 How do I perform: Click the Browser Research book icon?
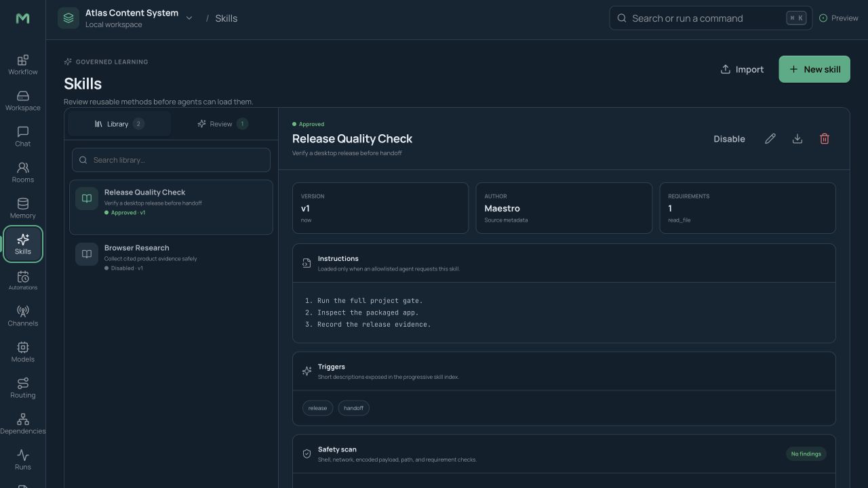[87, 254]
